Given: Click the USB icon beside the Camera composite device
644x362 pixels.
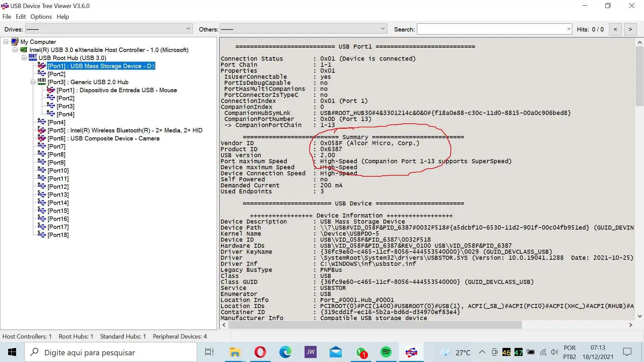Looking at the screenshot, I should coord(42,138).
